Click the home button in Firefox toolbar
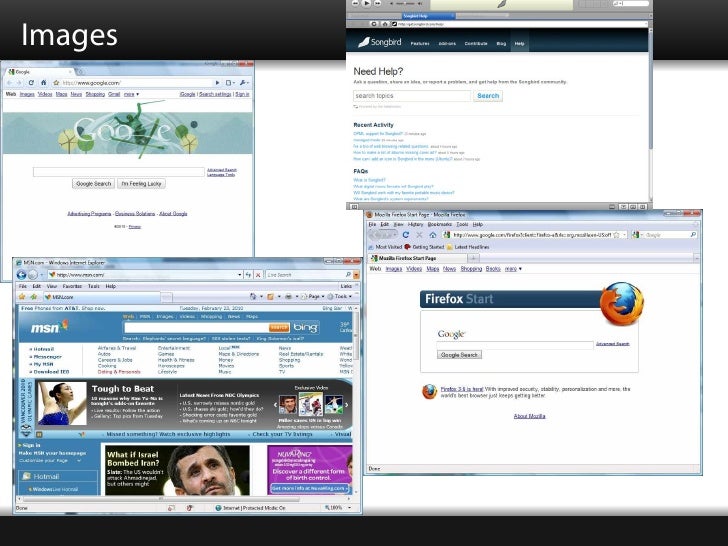 click(x=433, y=235)
